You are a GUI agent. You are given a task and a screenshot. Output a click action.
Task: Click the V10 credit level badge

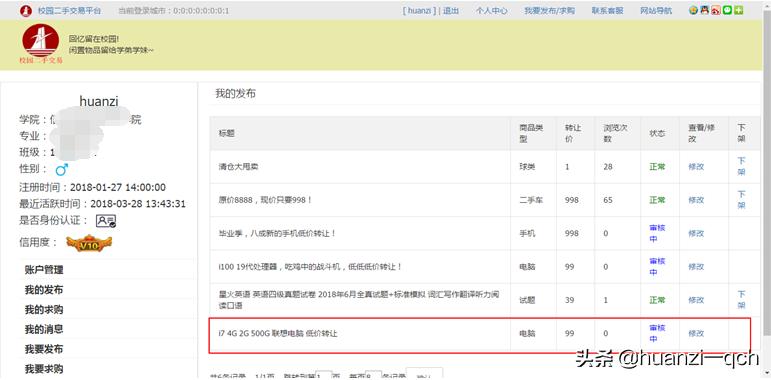(x=89, y=243)
